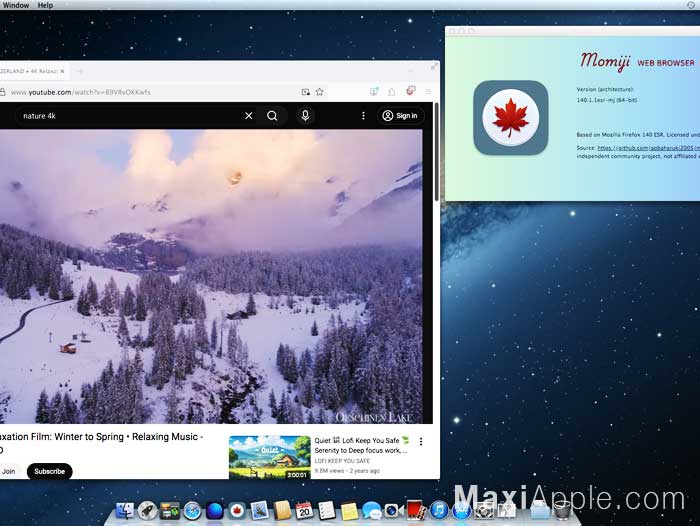
Task: Open the Quiet Lofi Keep You Safe title
Action: click(x=361, y=445)
